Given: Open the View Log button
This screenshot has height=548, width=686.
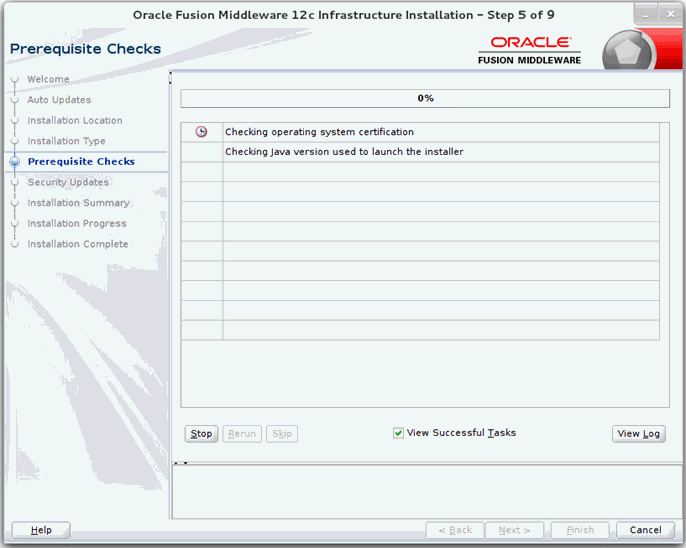Looking at the screenshot, I should click(639, 434).
